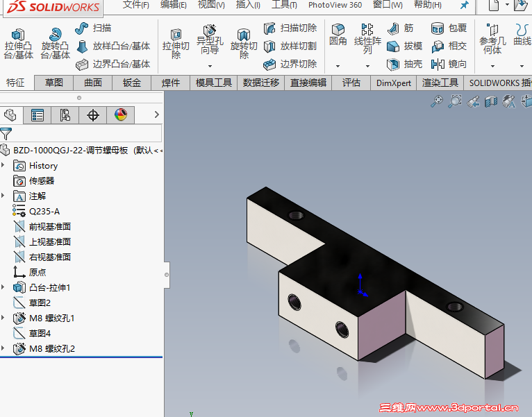
Task: Open the 编辑(E) menu
Action: pyautogui.click(x=174, y=5)
